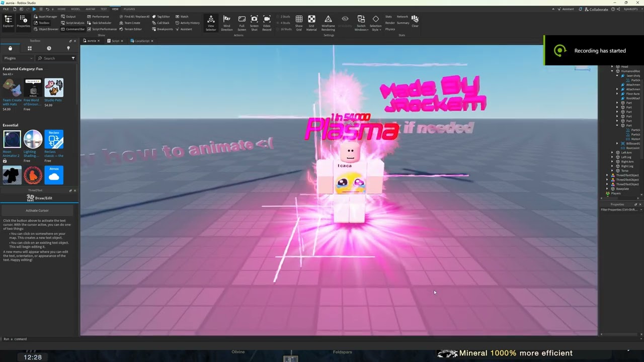
Task: Click the Collaborate button
Action: tap(596, 9)
